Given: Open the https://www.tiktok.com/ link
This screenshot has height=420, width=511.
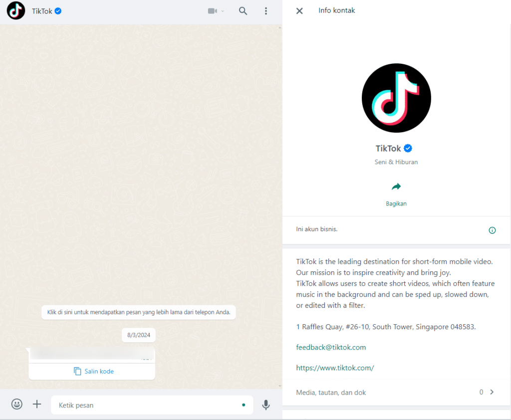Looking at the screenshot, I should (x=335, y=368).
